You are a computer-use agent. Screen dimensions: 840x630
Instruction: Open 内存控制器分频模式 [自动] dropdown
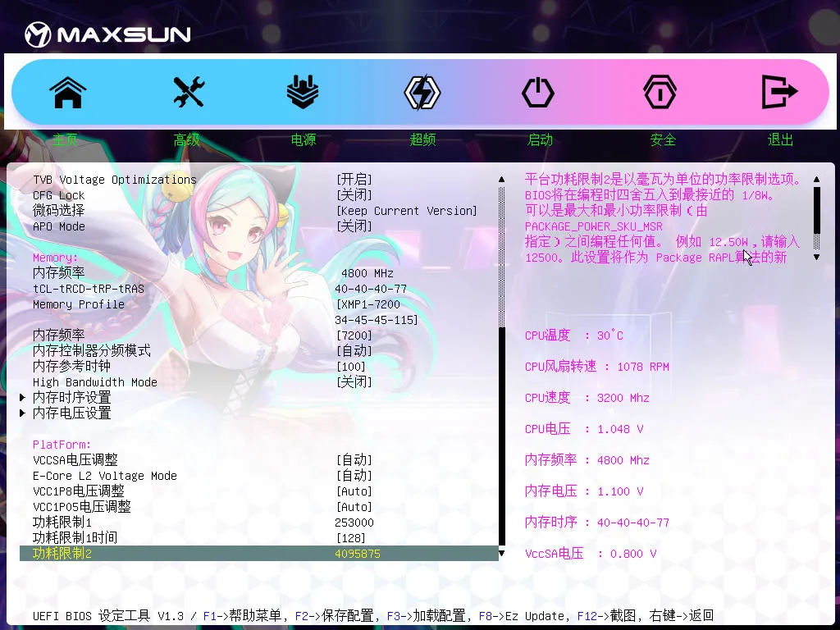354,351
